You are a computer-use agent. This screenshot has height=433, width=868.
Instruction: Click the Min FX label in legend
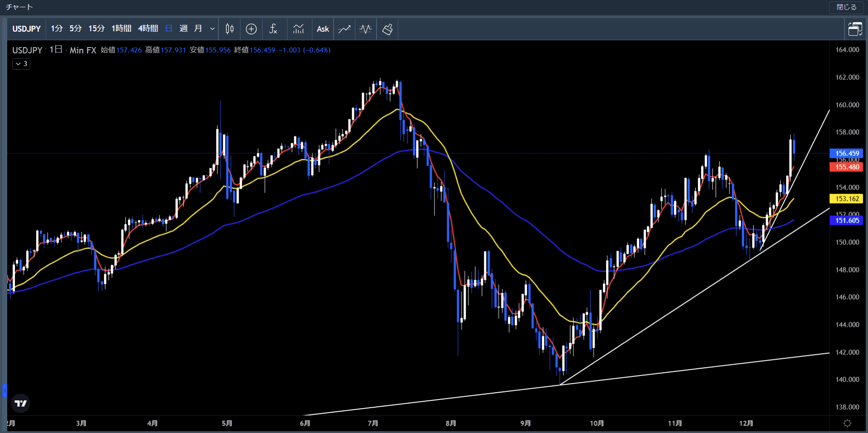(x=83, y=50)
